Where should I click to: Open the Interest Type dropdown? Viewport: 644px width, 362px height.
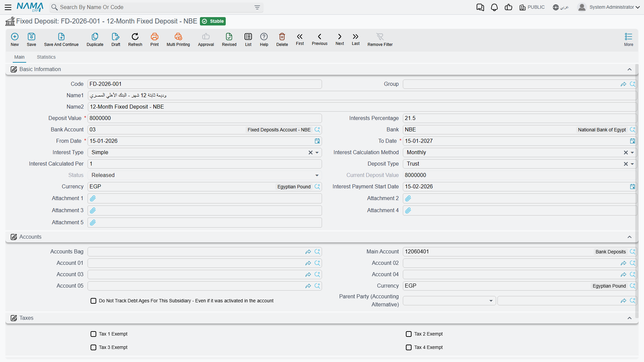317,153
